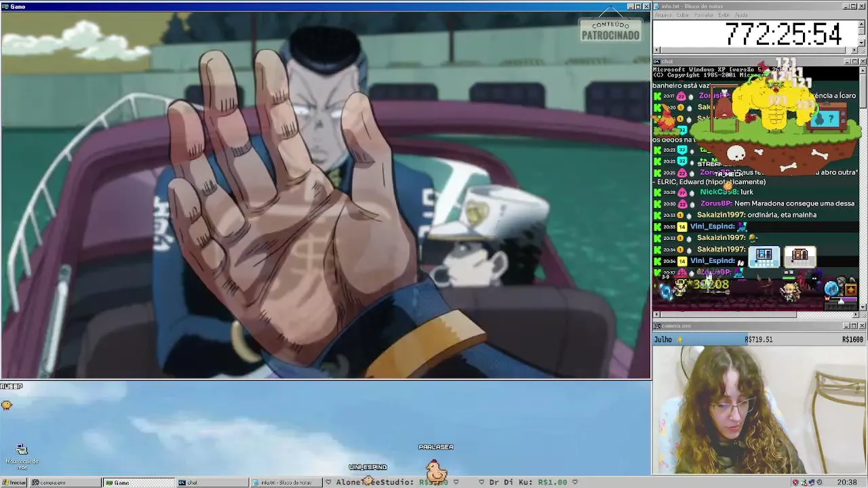Select the Game taskbar button
868x488 pixels.
pyautogui.click(x=138, y=483)
